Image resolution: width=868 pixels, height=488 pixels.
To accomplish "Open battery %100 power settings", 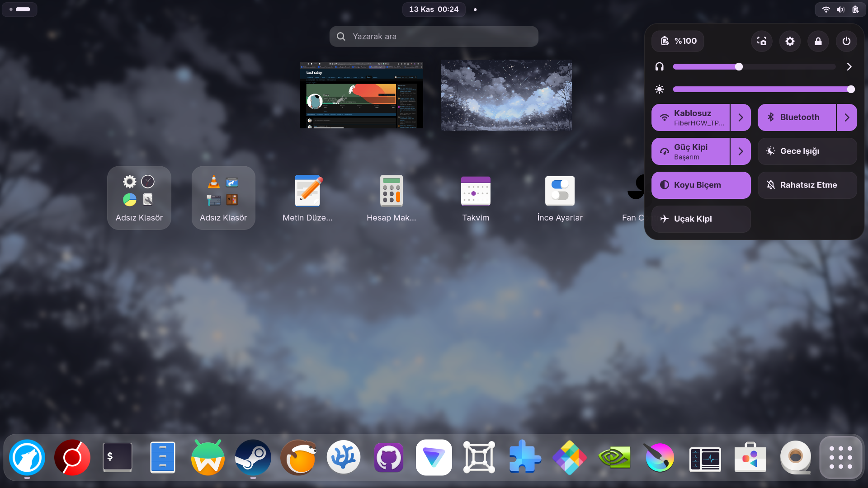I will (x=678, y=41).
